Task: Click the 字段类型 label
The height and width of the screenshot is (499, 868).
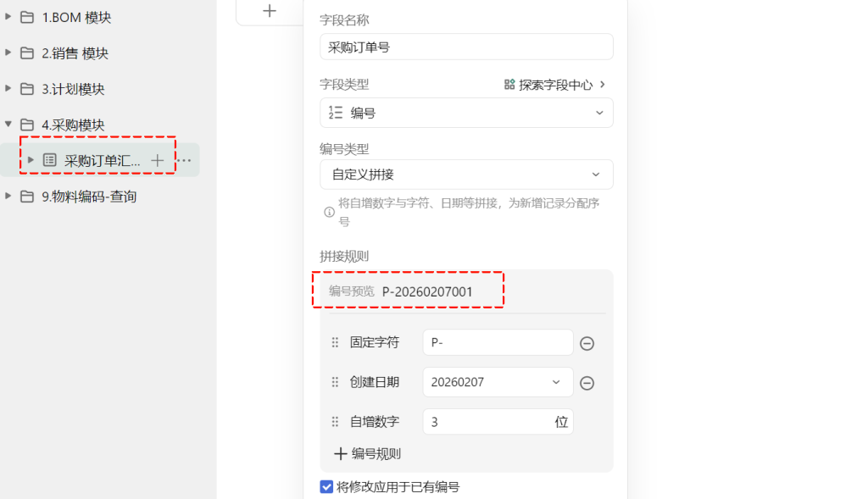Action: 344,85
